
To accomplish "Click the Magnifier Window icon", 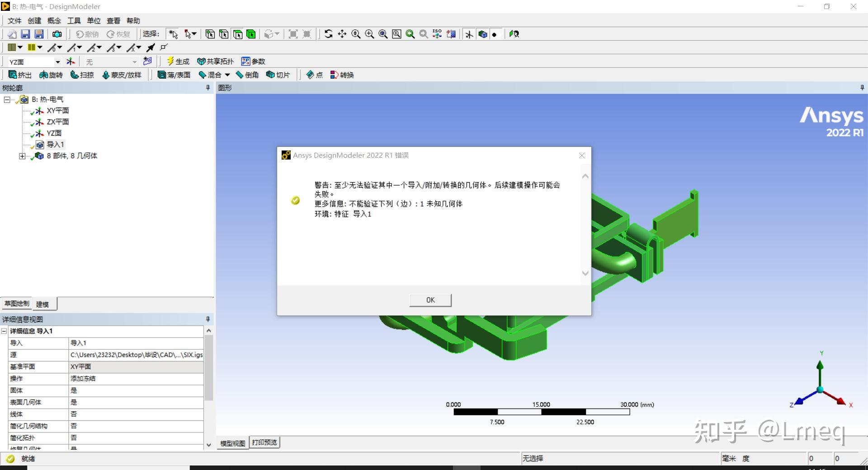I will click(396, 34).
